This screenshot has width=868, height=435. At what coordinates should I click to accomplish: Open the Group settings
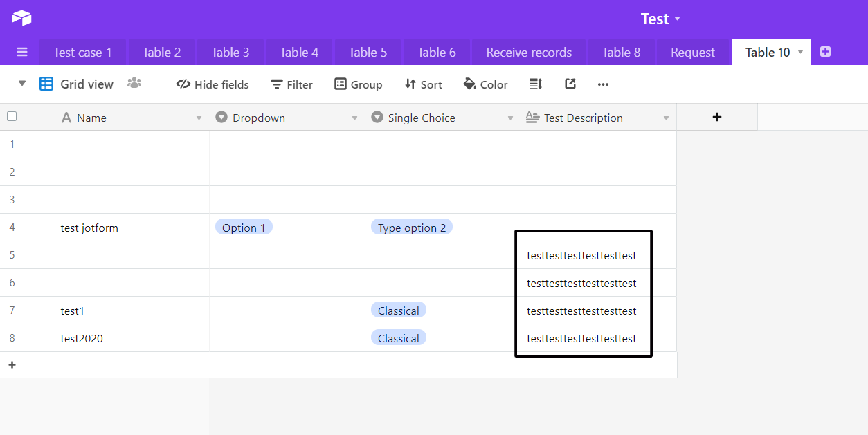coord(359,84)
